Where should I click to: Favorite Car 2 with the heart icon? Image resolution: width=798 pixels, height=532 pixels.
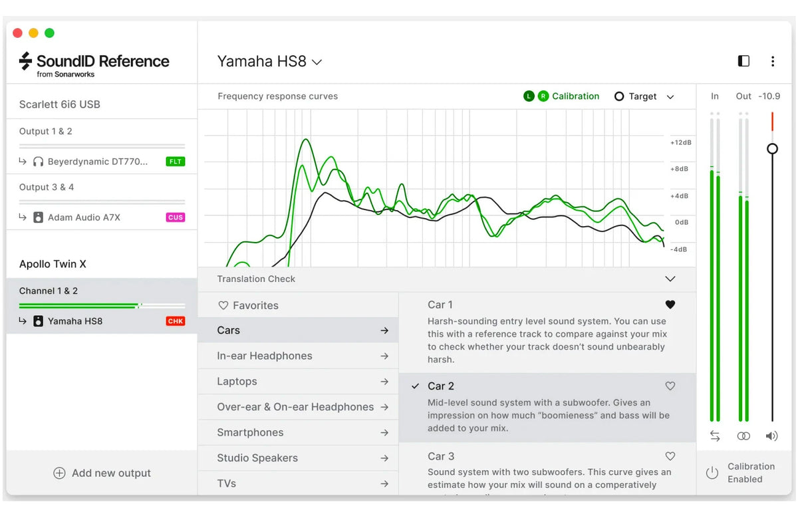pyautogui.click(x=670, y=386)
